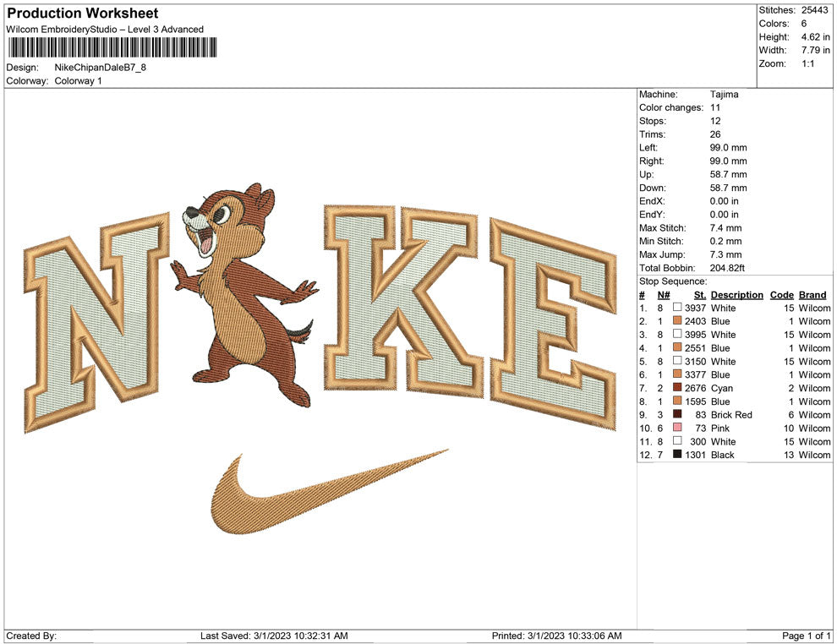Click the Height value '4.62 in'
The height and width of the screenshot is (644, 837).
pos(815,37)
